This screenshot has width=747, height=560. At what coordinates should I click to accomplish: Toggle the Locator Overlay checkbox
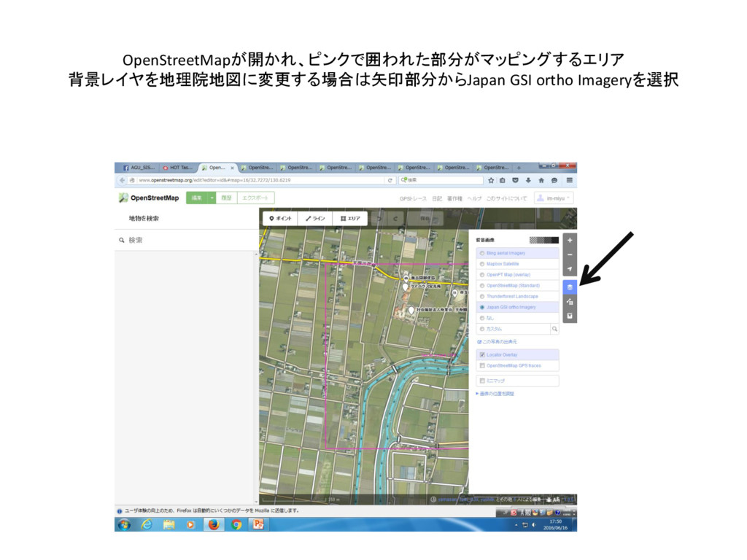pos(482,355)
